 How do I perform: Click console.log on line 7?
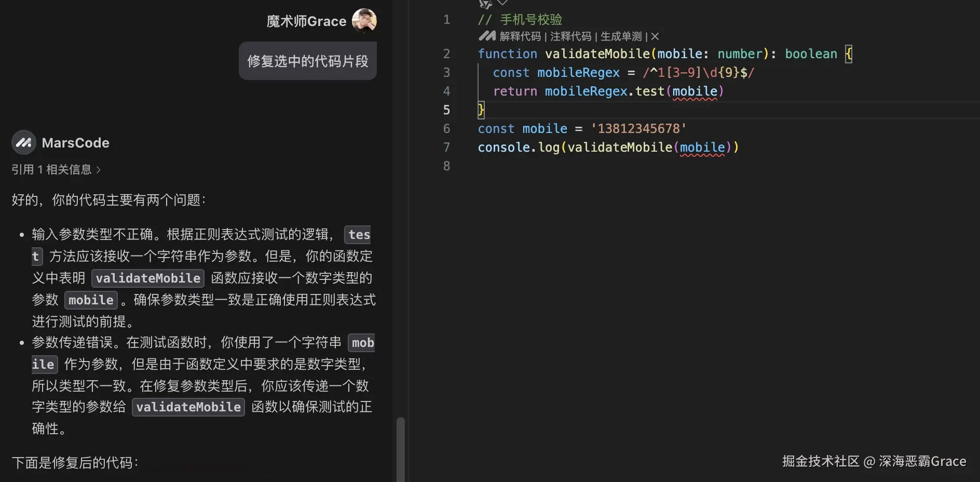[x=519, y=148]
